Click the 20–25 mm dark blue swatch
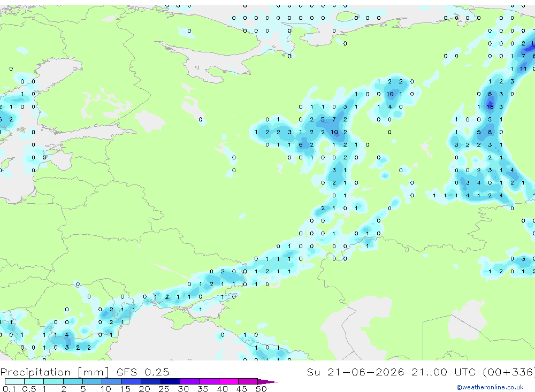This screenshot has height=392, width=535. [x=151, y=381]
